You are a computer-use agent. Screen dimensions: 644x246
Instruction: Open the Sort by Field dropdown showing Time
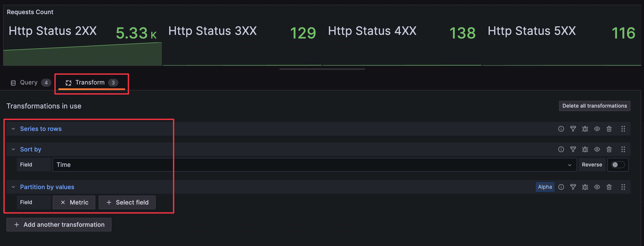tap(314, 165)
